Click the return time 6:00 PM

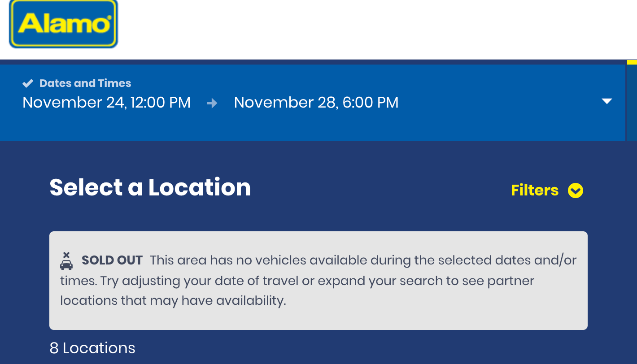click(370, 103)
